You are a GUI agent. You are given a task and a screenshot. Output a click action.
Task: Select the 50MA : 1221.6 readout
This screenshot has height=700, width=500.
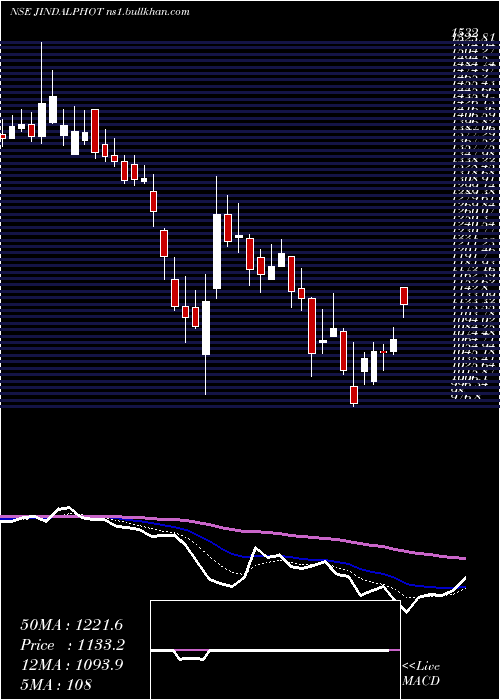(71, 625)
